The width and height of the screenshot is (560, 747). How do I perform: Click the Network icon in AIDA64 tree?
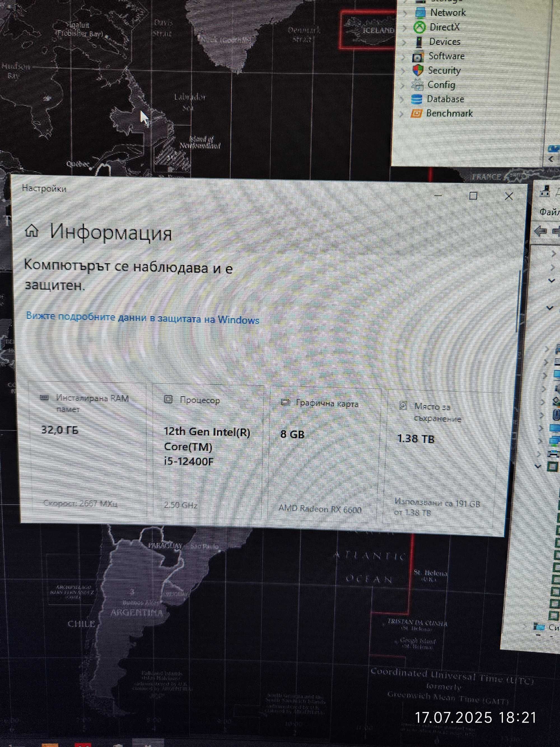point(420,13)
